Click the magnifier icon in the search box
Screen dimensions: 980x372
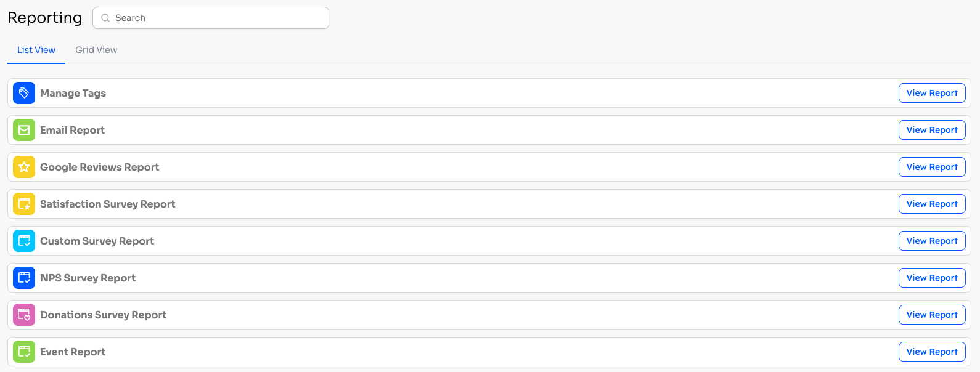click(x=105, y=18)
